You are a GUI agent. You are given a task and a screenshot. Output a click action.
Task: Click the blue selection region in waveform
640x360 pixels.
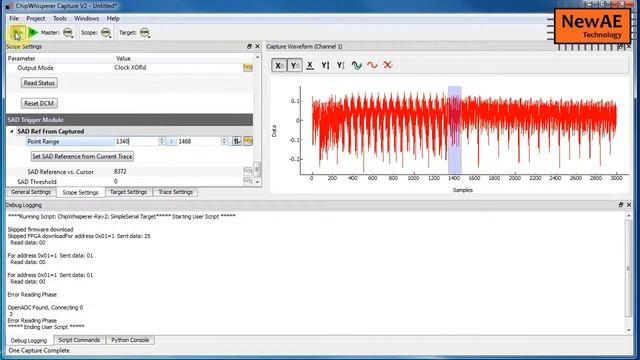[x=455, y=130]
